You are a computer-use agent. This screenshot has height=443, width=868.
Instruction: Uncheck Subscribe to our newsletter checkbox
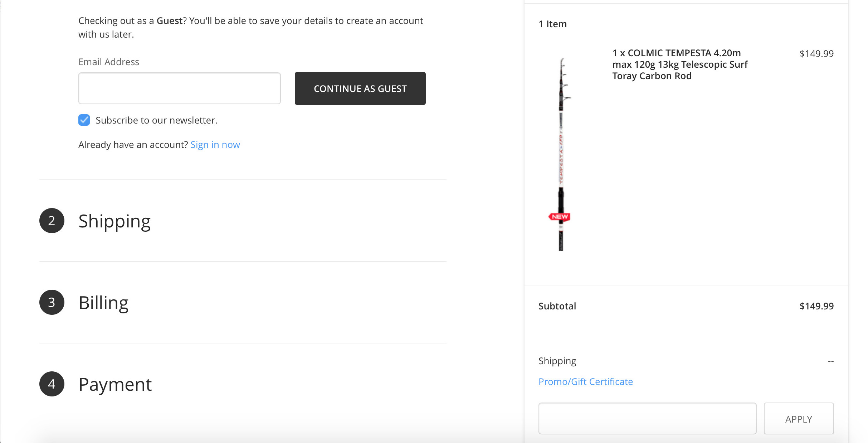pyautogui.click(x=84, y=120)
